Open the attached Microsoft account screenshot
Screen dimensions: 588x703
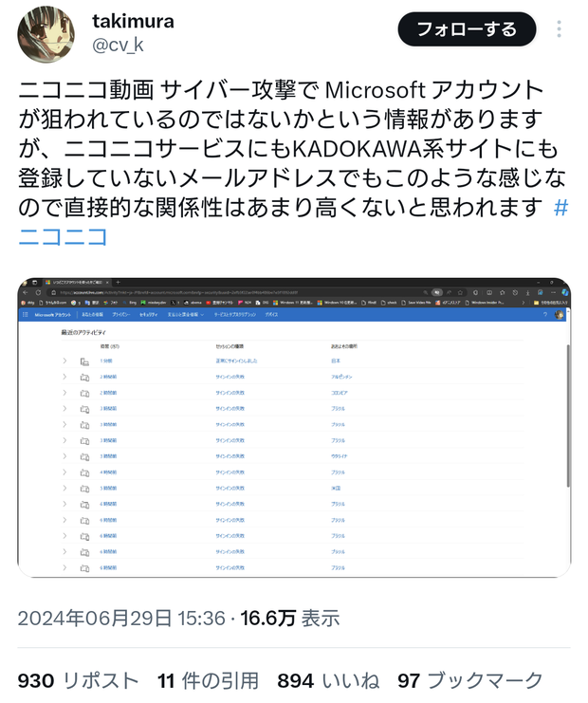pyautogui.click(x=294, y=427)
